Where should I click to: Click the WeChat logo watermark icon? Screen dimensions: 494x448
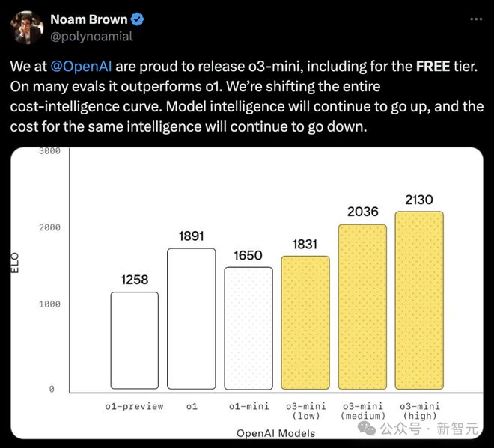click(367, 428)
